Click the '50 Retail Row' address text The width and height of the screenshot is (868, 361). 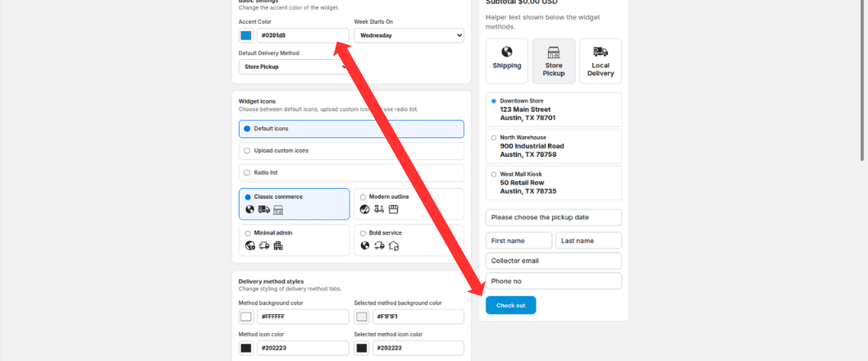pos(522,183)
